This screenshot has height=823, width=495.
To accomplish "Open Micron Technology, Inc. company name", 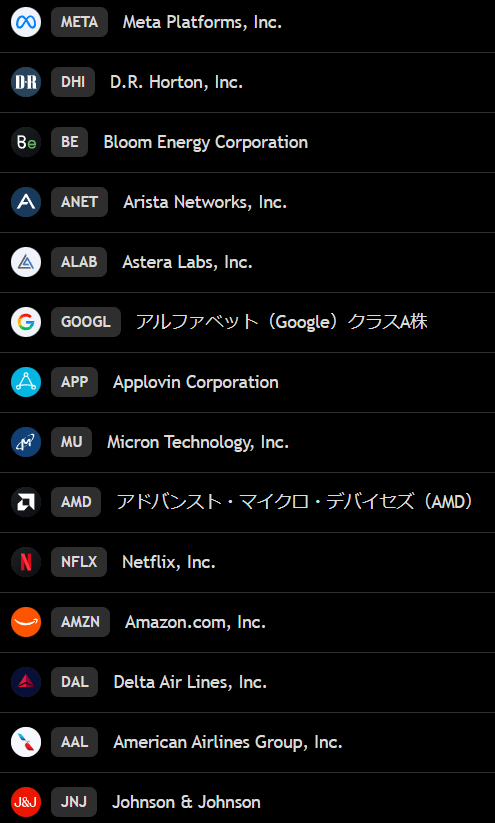I will pos(198,442).
